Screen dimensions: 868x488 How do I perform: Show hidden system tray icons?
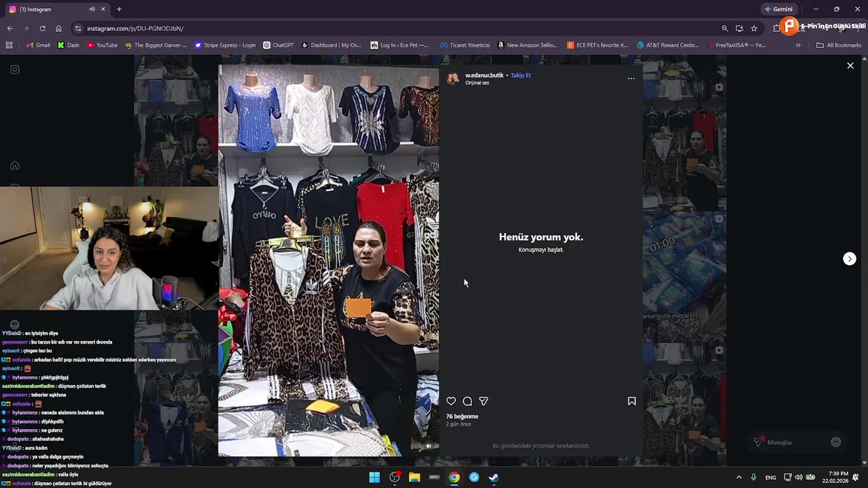click(739, 477)
